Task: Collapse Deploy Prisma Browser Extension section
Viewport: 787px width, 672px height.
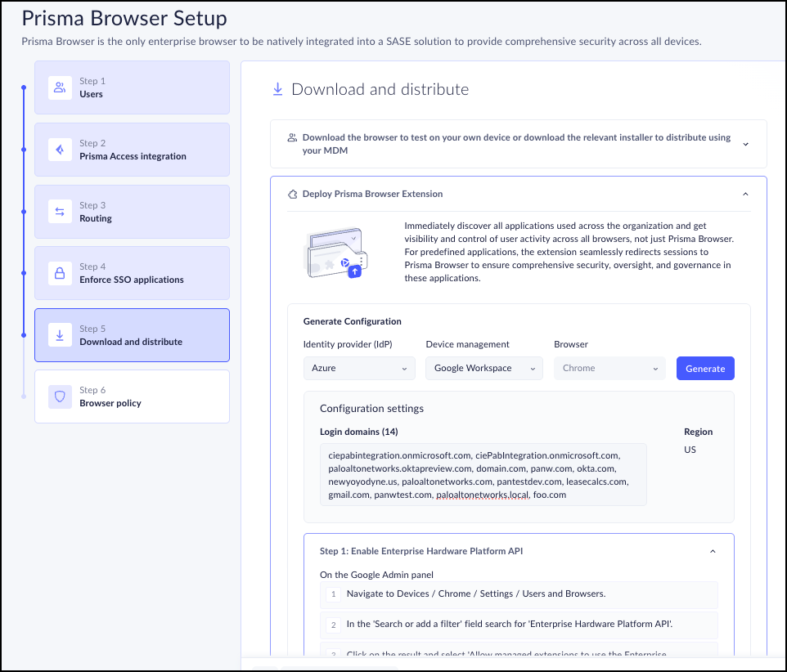Action: click(745, 195)
